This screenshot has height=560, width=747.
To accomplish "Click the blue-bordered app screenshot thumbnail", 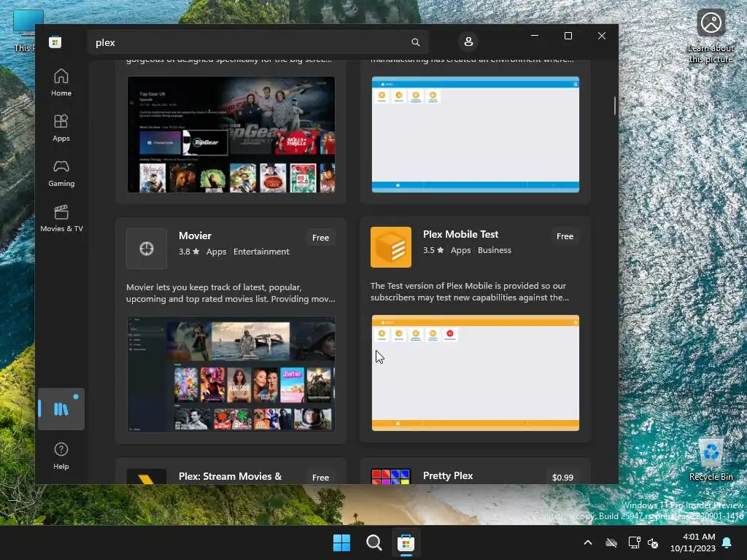I will coord(476,134).
